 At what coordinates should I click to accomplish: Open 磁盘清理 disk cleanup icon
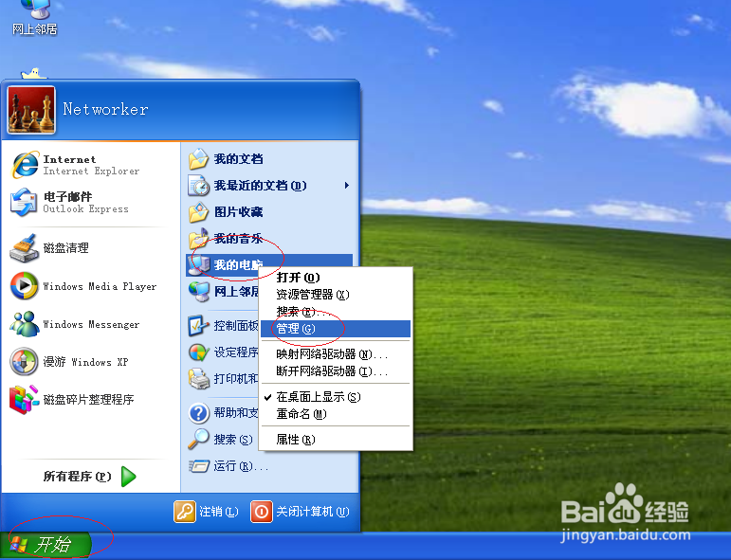click(x=25, y=248)
